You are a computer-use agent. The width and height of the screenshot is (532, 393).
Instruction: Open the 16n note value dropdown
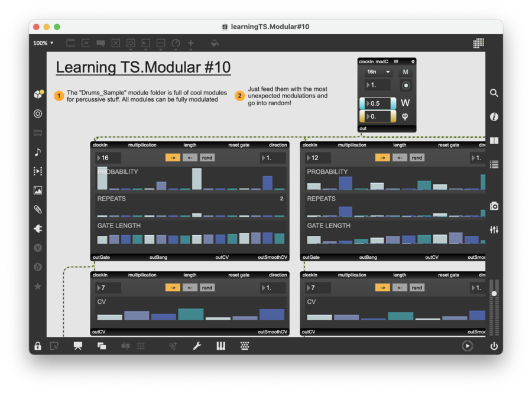pos(378,72)
